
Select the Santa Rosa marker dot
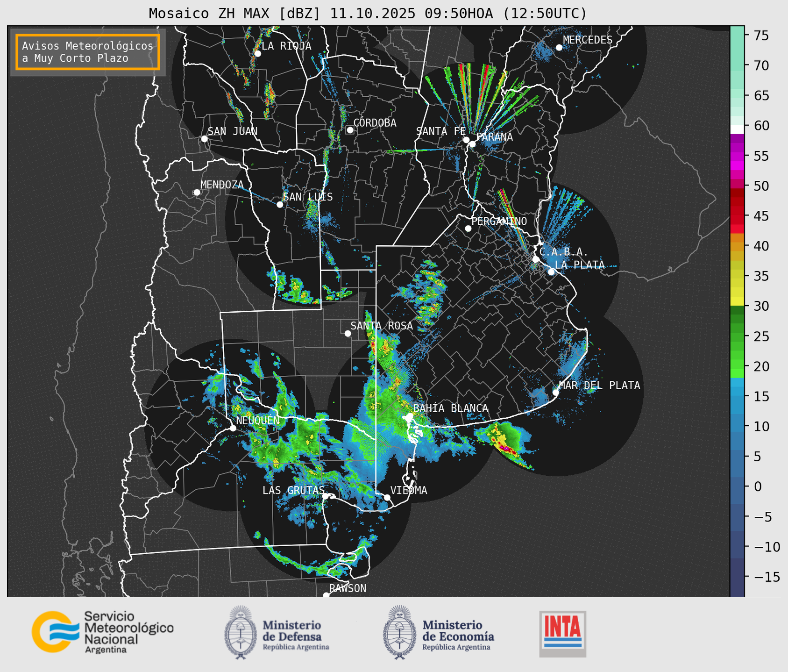348,333
